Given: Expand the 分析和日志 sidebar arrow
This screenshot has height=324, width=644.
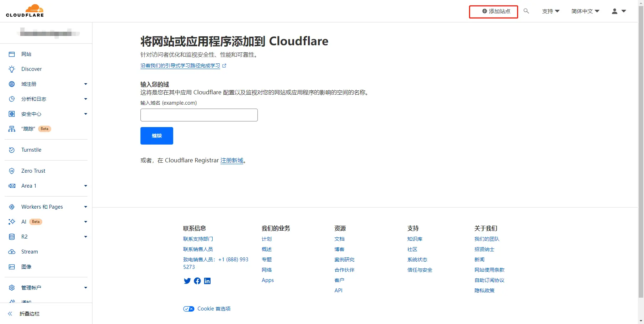Looking at the screenshot, I should pos(86,99).
